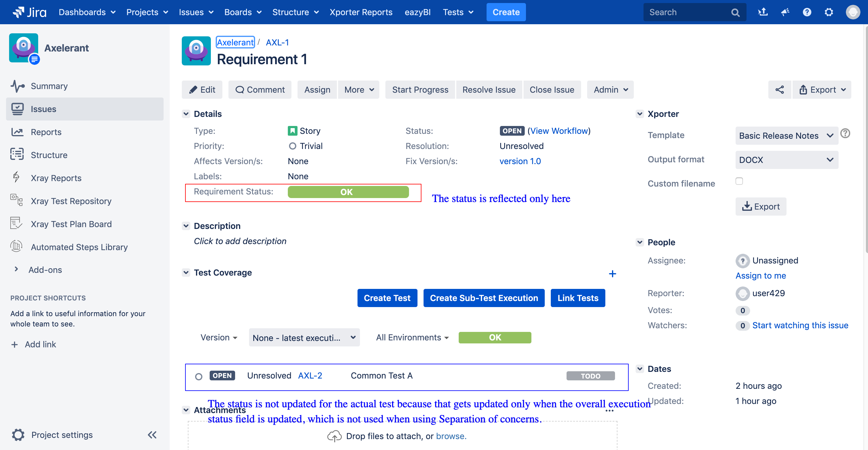Click the Xray Reports sidebar icon
Screen dimensions: 868x450
point(17,177)
